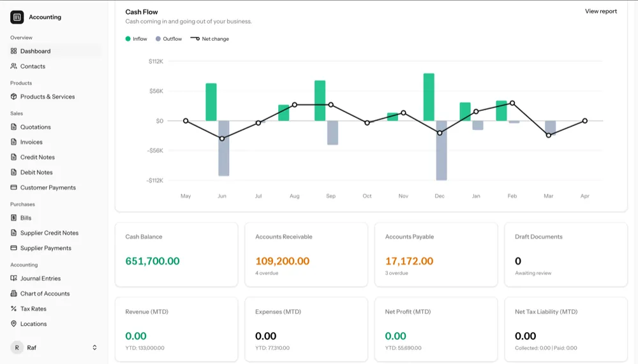Go to Locations
This screenshot has width=638, height=364.
pyautogui.click(x=54, y=324)
